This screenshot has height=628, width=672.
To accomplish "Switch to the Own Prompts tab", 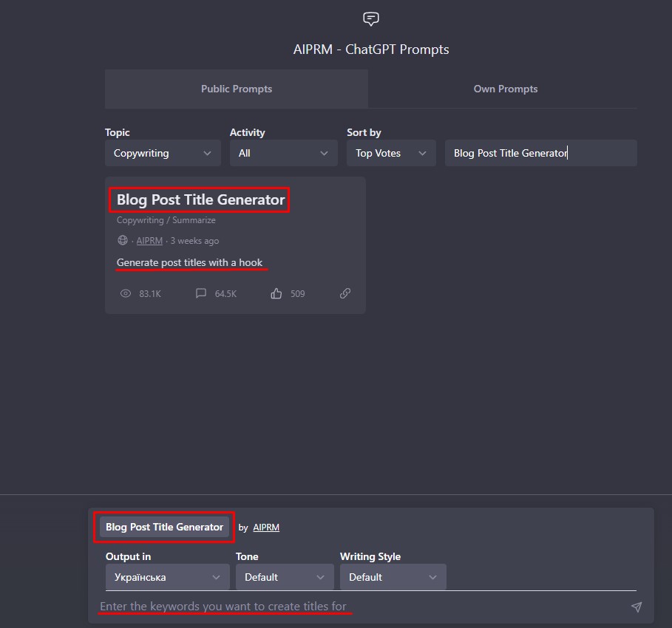I will pos(505,89).
